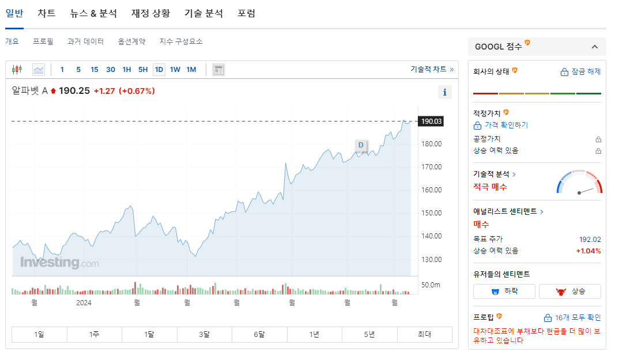Open the 포럼 tab

point(246,13)
